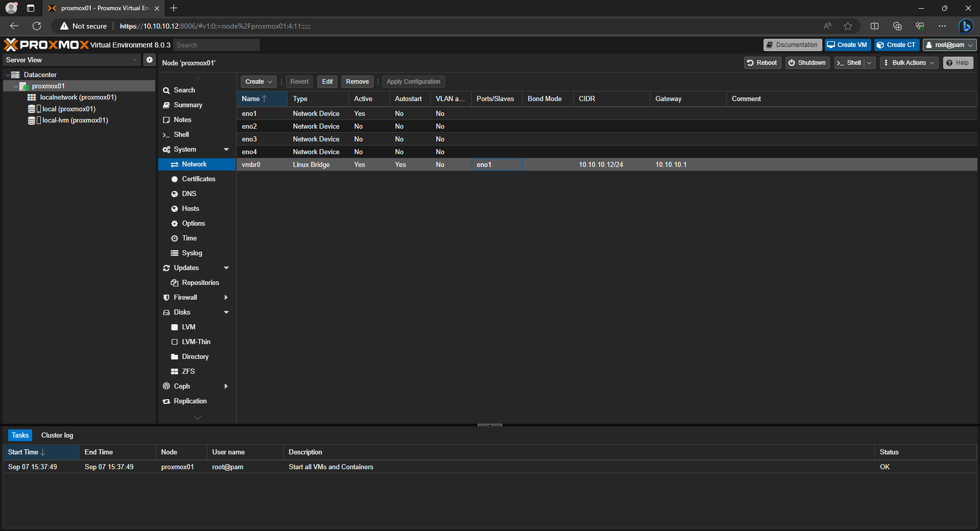Expand the Firewall submenu
This screenshot has height=531, width=980.
[226, 298]
